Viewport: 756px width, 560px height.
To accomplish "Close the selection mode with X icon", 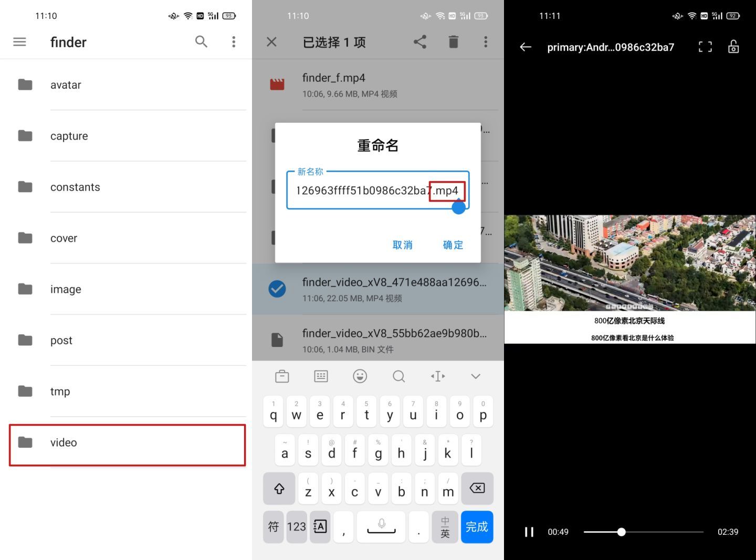I will 271,42.
